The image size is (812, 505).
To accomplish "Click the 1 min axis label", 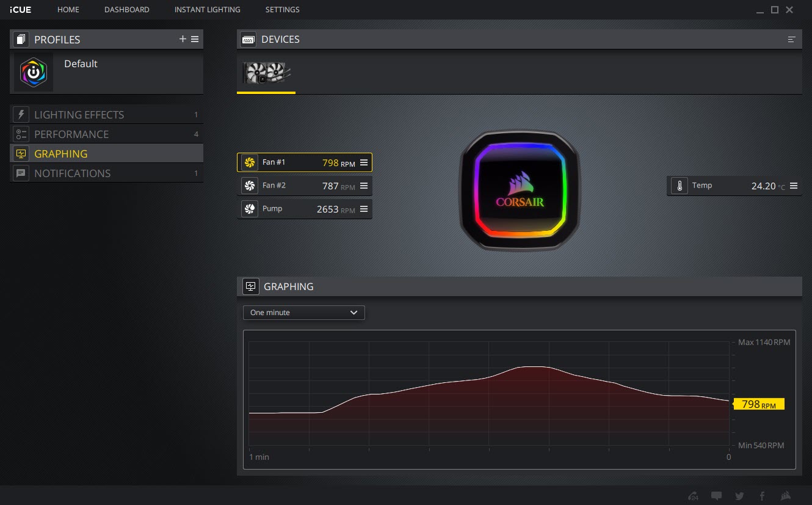I will point(259,457).
